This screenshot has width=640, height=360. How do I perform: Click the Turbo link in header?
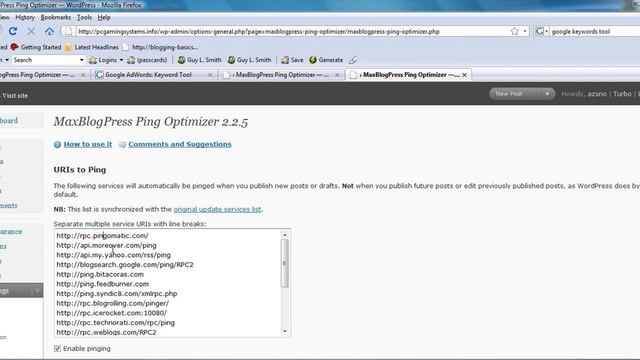click(x=622, y=94)
